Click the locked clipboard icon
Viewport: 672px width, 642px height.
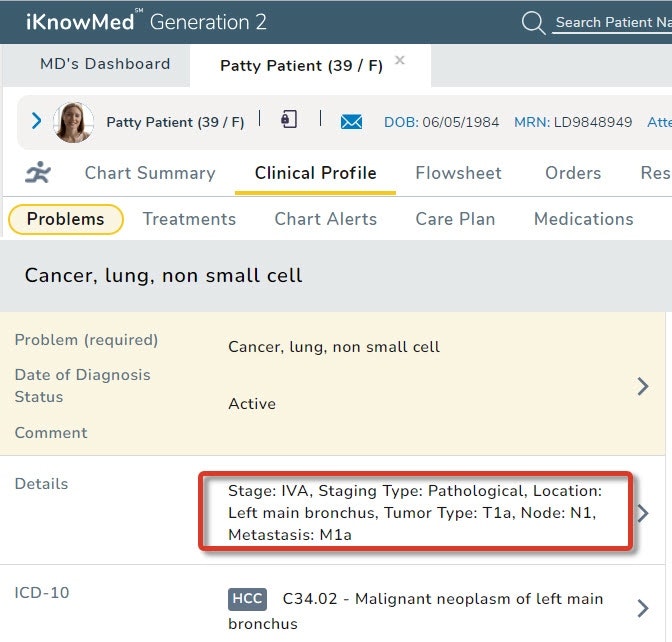pos(289,120)
